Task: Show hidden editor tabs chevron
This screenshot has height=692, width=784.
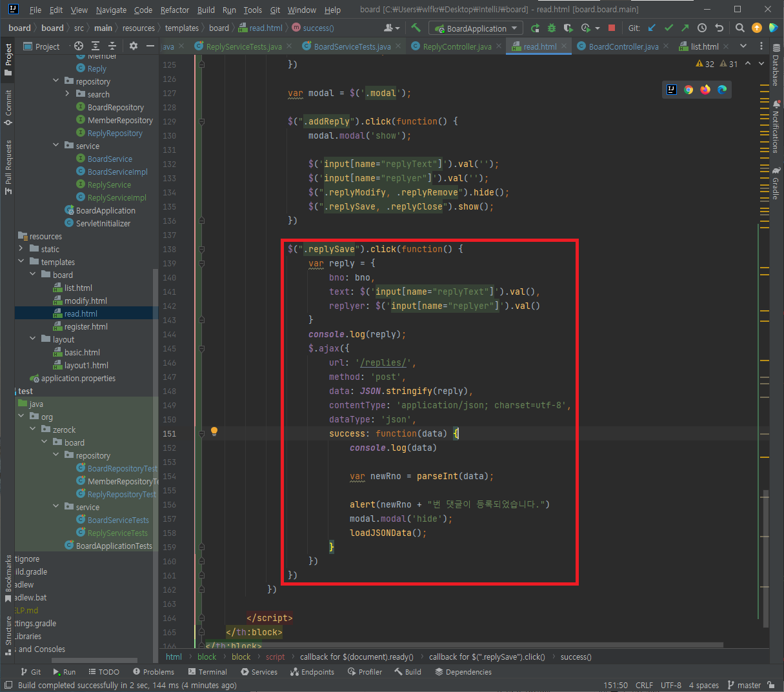Action: 743,46
